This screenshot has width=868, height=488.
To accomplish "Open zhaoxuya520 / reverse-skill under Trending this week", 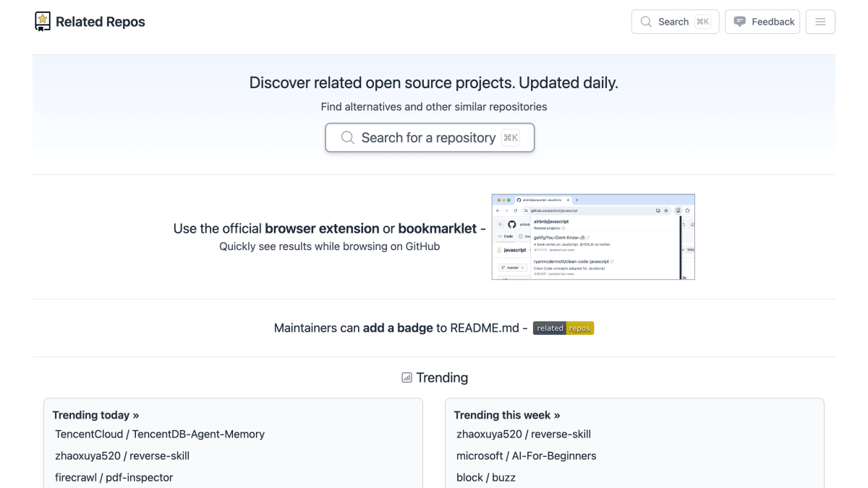I will click(x=524, y=435).
